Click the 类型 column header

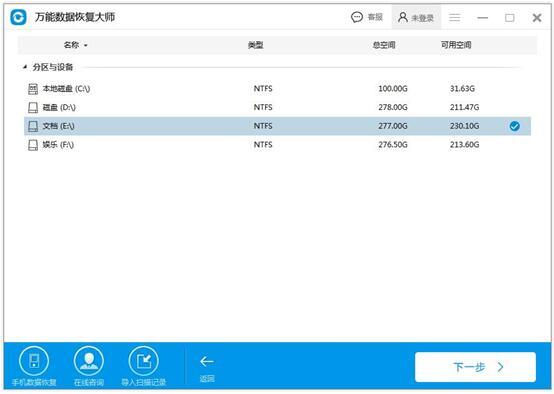pos(255,45)
